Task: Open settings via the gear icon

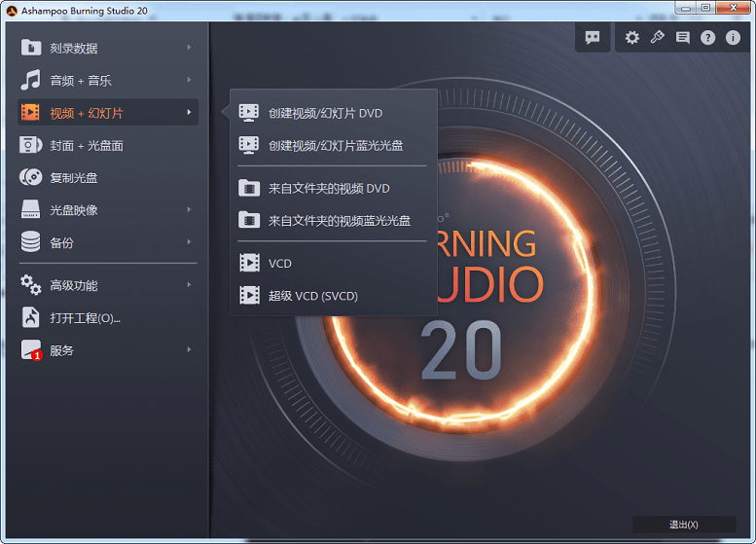Action: coord(632,38)
